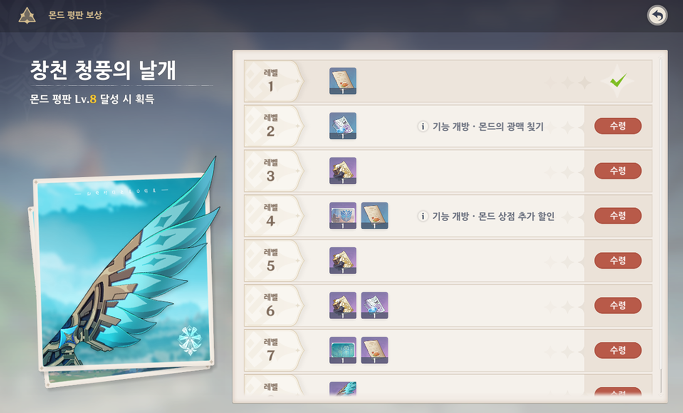Viewport: 683px width, 413px height.
Task: Claim Level 7 reward with 수령 button
Action: (x=618, y=350)
